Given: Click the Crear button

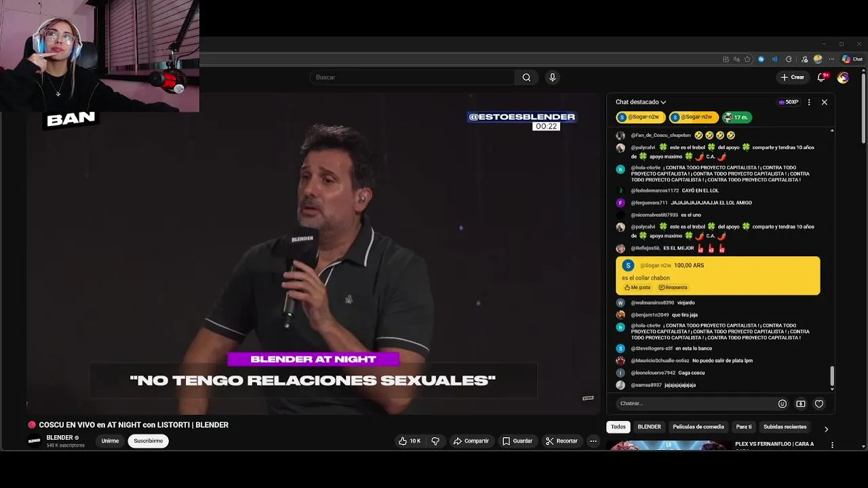Looking at the screenshot, I should (x=793, y=77).
